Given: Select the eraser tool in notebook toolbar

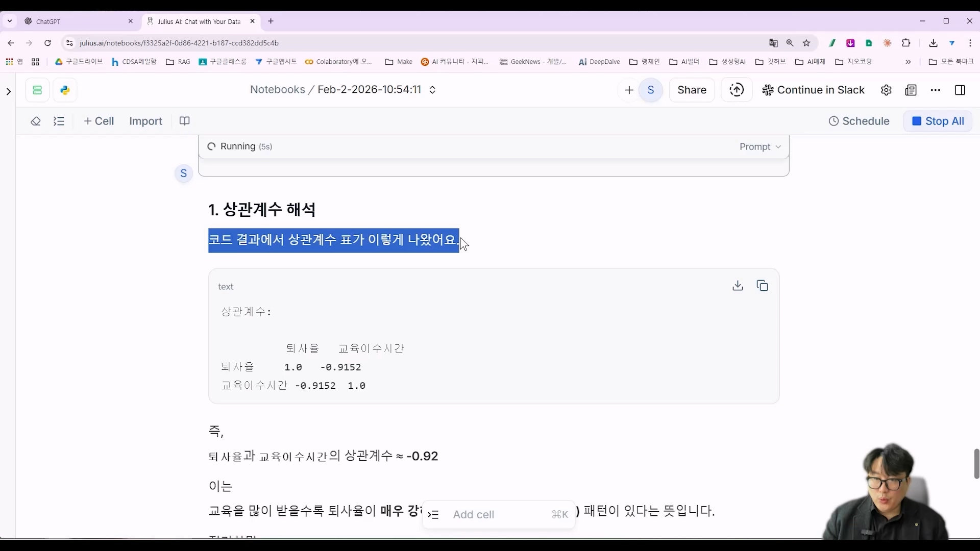Looking at the screenshot, I should 36,121.
